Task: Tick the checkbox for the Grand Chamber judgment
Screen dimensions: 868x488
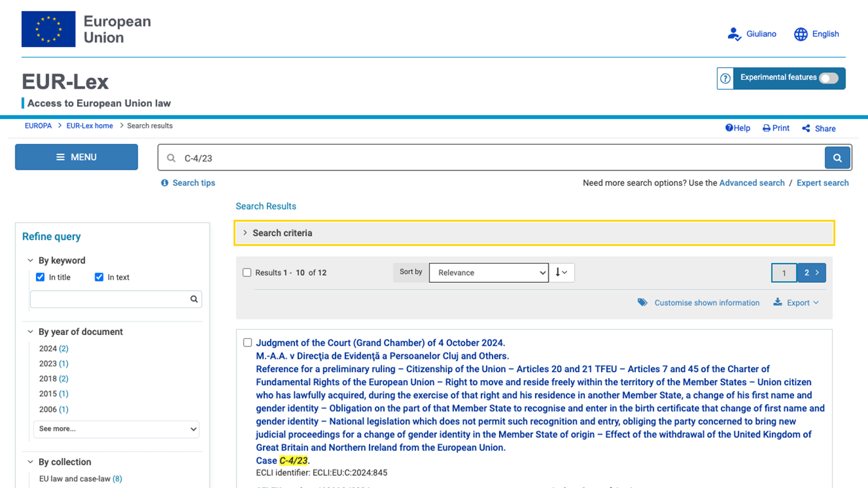Action: (248, 343)
